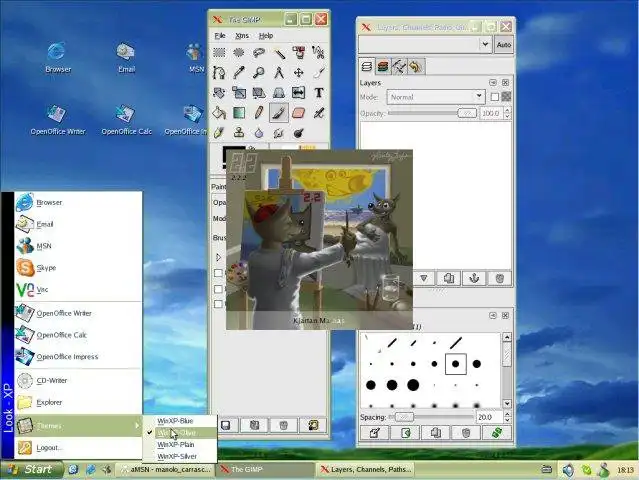Click the delete layer trash button

pos(500,278)
